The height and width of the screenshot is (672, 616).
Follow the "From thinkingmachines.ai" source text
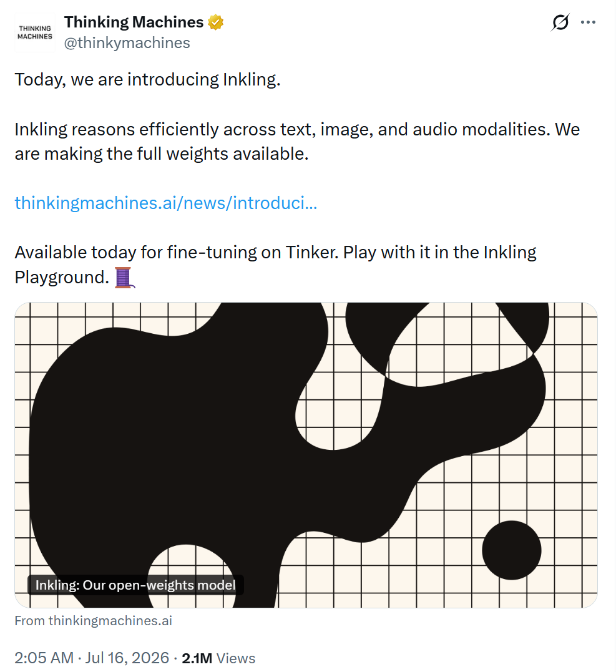[x=94, y=621]
